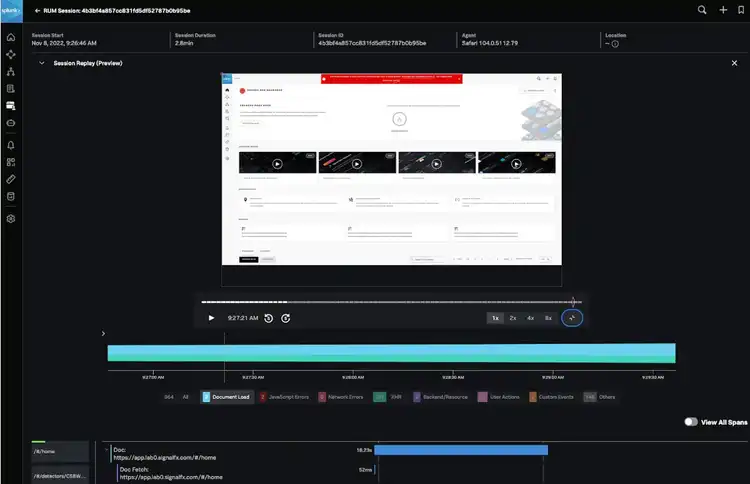Select the /#/home page entry
750x484 pixels.
pyautogui.click(x=60, y=451)
